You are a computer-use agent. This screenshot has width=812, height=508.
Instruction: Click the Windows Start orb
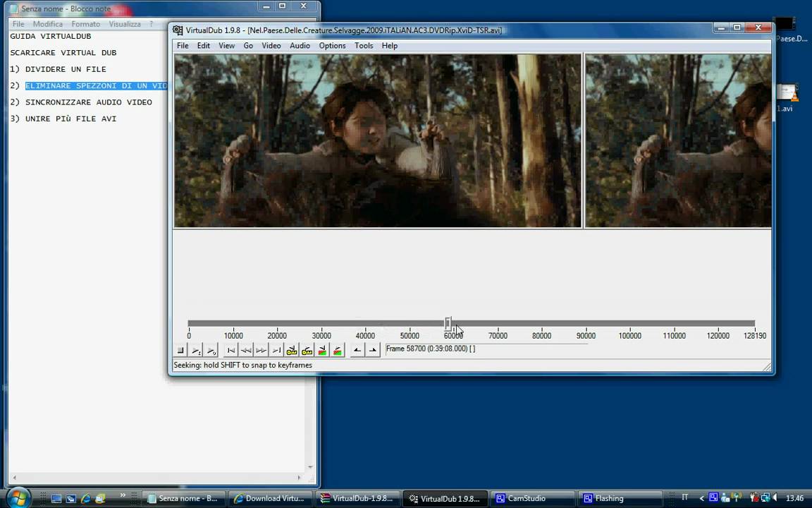(18, 497)
